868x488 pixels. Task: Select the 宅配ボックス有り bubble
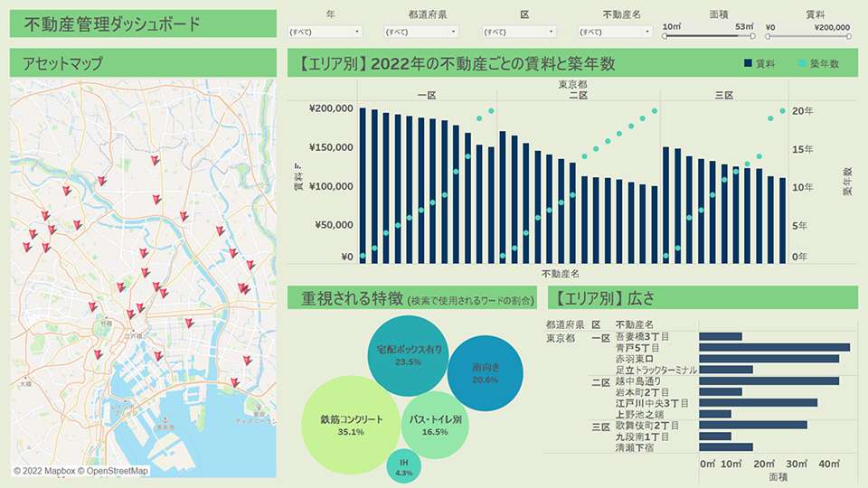pyautogui.click(x=409, y=354)
